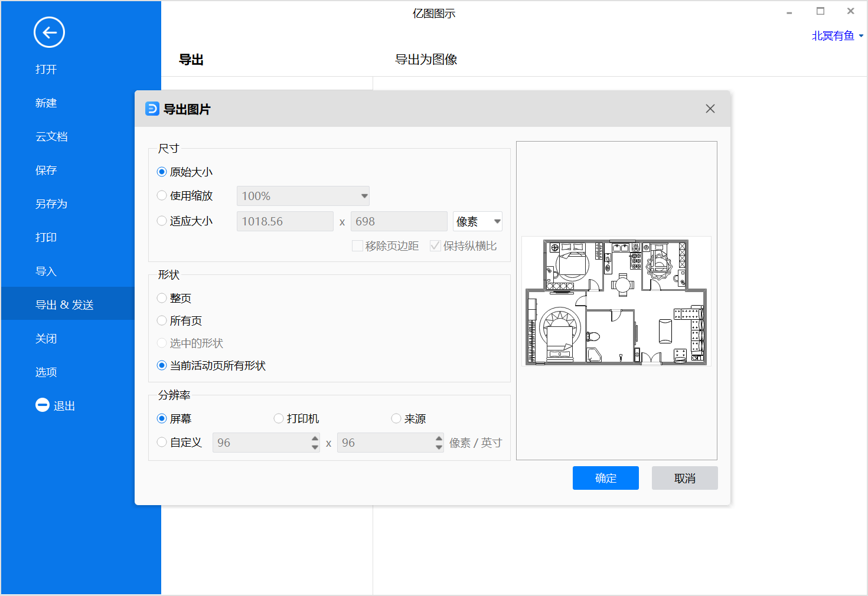Decrease the first resolution stepper value
Viewport: 868px width, 596px height.
315,447
